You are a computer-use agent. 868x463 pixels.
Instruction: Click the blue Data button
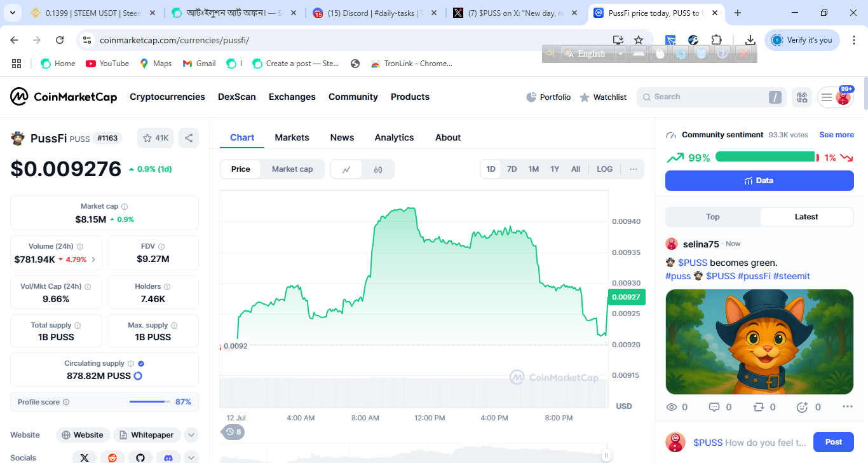coord(759,181)
